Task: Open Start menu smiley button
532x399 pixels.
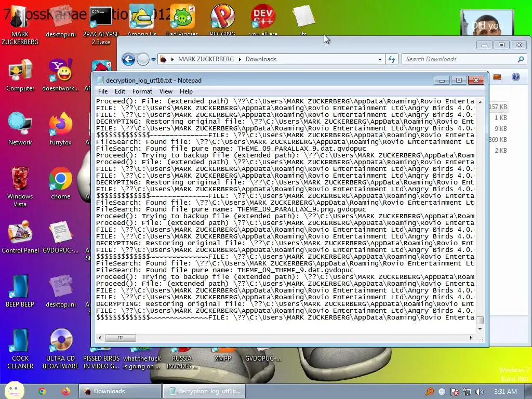Action: click(14, 391)
